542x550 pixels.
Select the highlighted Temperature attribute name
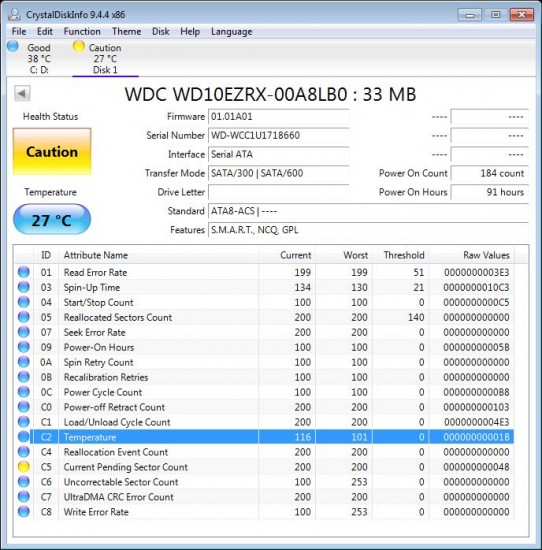[90, 437]
